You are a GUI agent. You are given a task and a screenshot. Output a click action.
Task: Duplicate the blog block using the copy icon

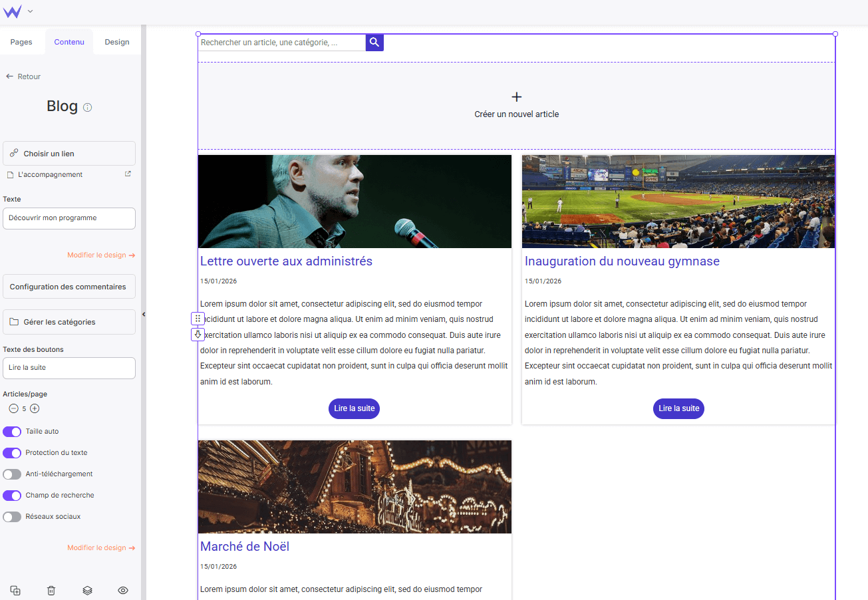tap(15, 590)
